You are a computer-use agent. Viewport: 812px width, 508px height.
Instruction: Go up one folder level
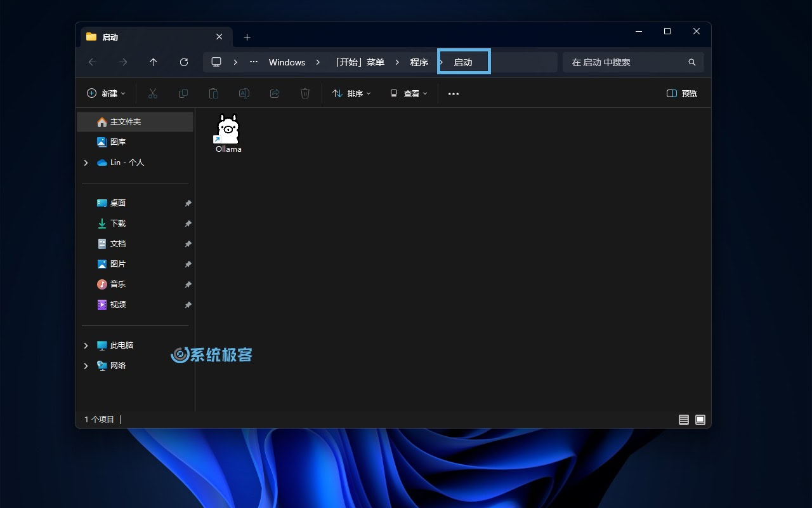(x=154, y=62)
